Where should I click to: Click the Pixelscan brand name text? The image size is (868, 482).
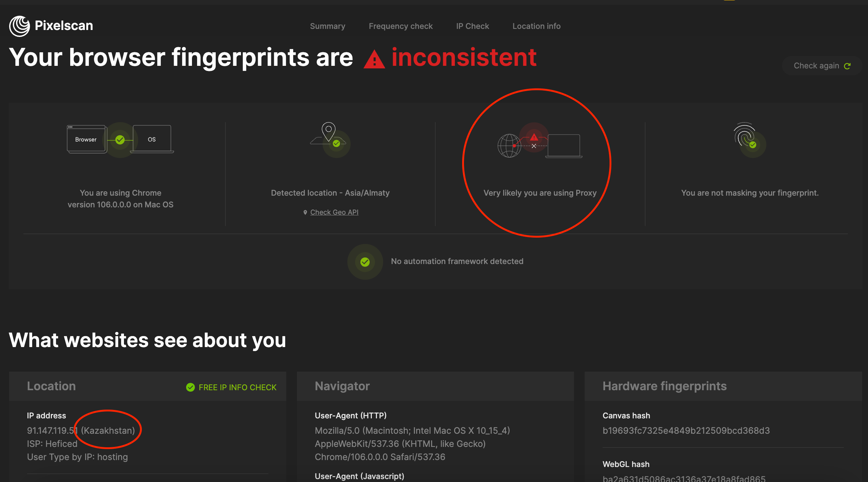(64, 26)
